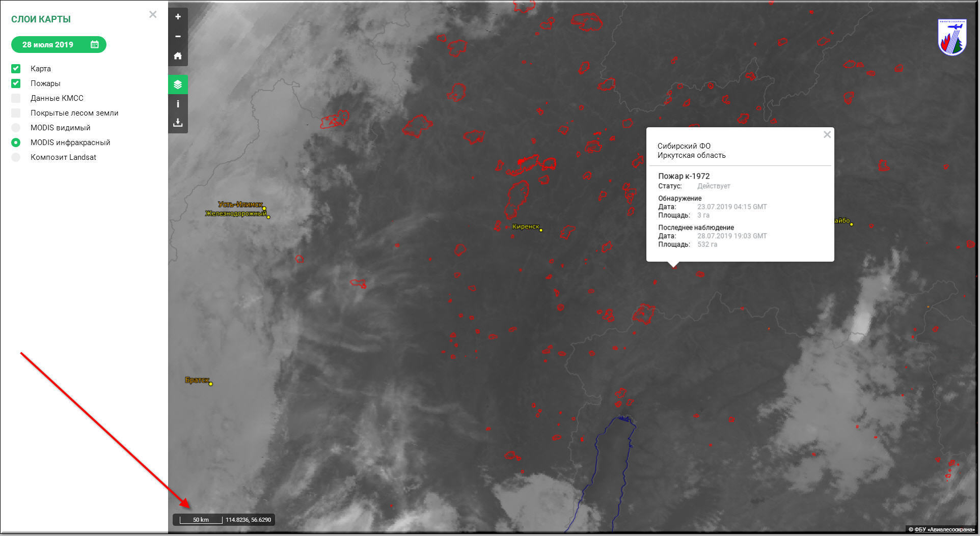980x536 pixels.
Task: Click the Киренск city marker
Action: click(x=541, y=230)
